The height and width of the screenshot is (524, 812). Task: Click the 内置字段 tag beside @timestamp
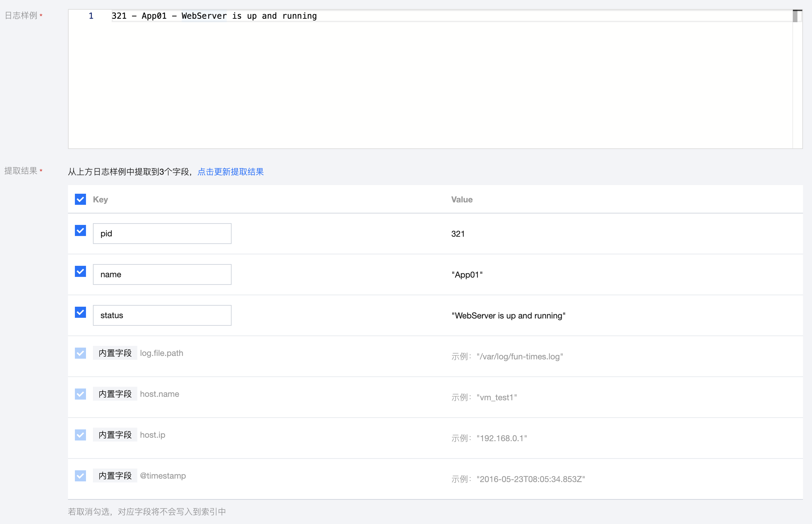[x=115, y=476]
